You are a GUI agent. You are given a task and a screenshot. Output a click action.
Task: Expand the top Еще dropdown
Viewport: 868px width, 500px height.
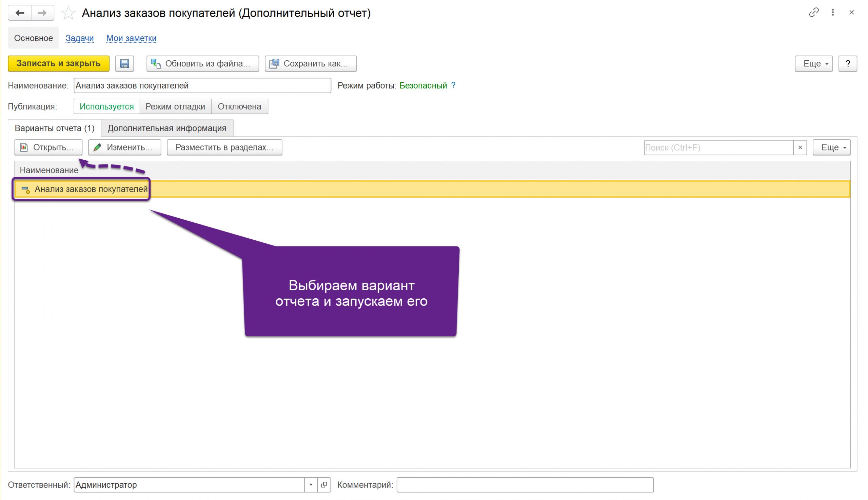(x=813, y=63)
